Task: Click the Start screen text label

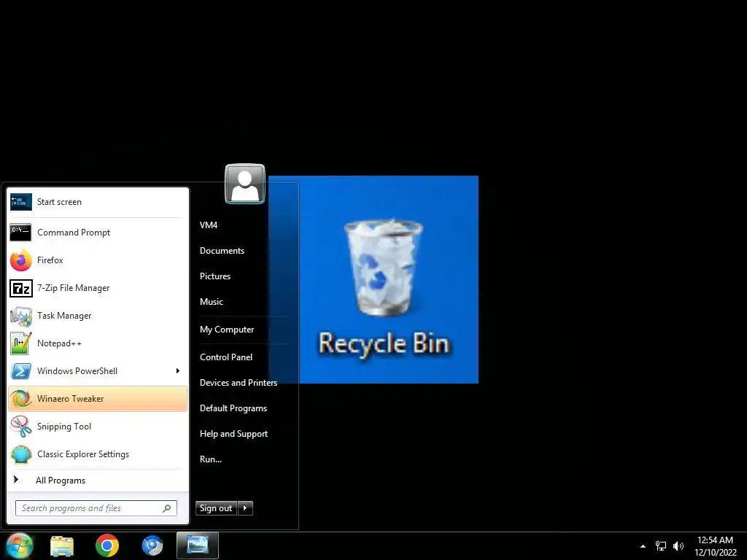Action: tap(60, 202)
